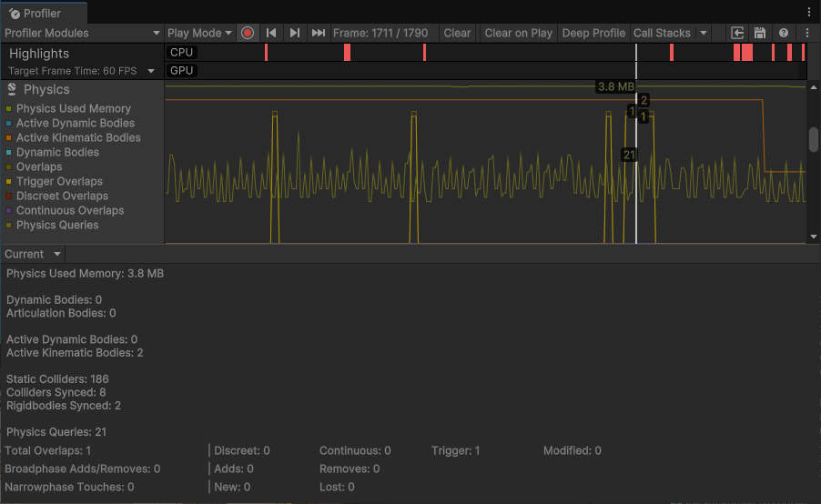Viewport: 821px width, 504px height.
Task: Step to the next frame
Action: [295, 33]
